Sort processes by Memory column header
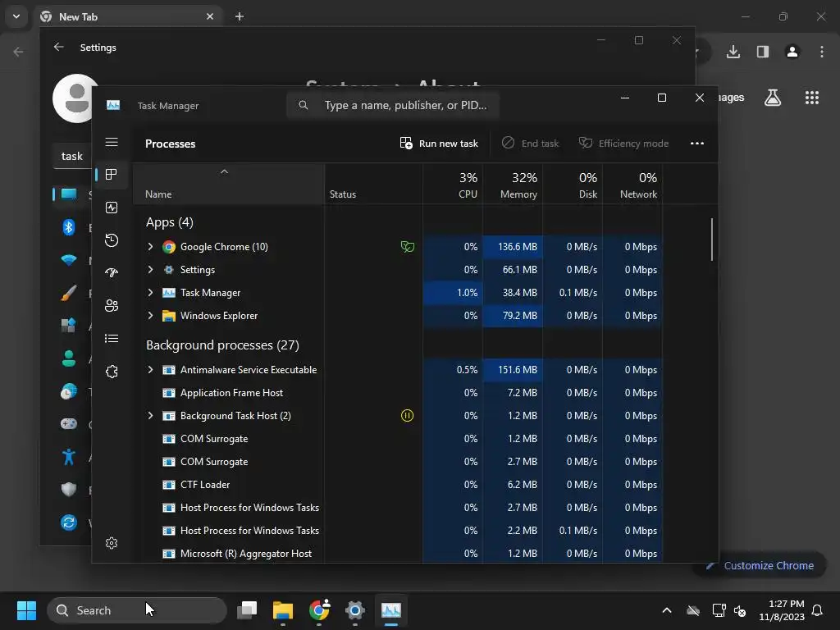Screen dimensions: 840x630 pyautogui.click(x=513, y=184)
